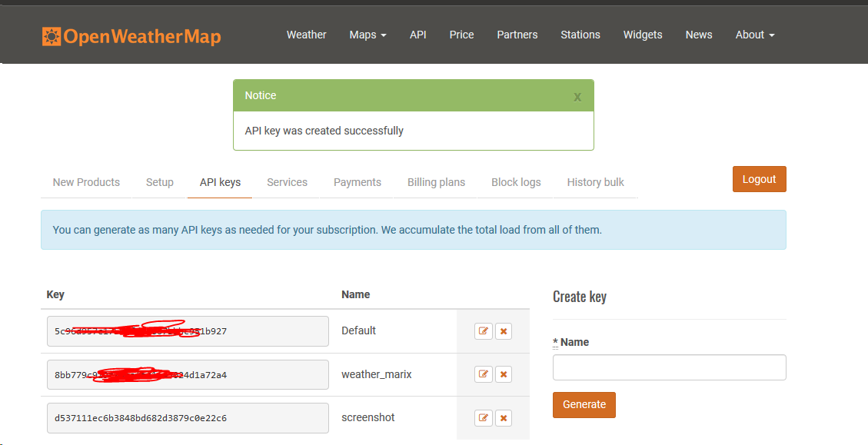This screenshot has width=868, height=445.
Task: Delete the weather_marix API key
Action: point(504,374)
